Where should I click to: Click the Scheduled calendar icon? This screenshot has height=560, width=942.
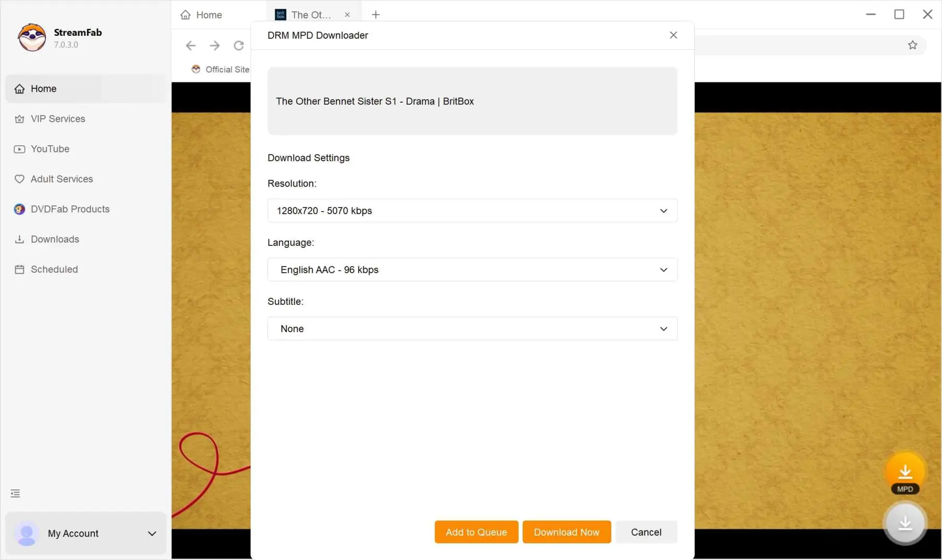point(19,269)
